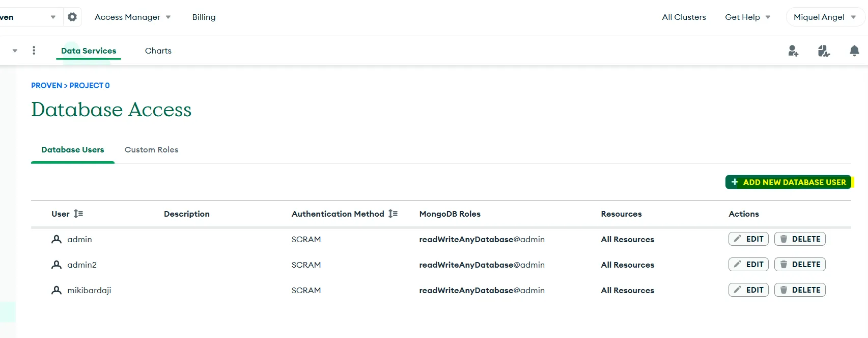Viewport: 868px width, 338px height.
Task: Delete the mikibardaji user
Action: [800, 290]
